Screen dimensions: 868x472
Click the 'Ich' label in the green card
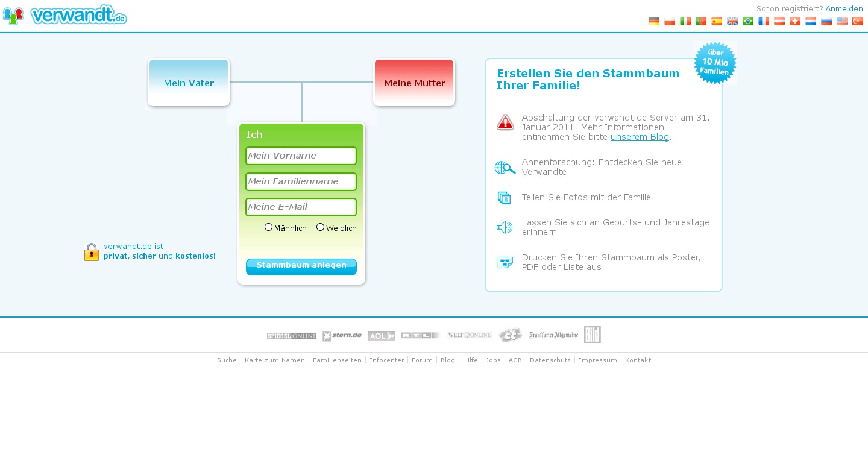point(254,135)
